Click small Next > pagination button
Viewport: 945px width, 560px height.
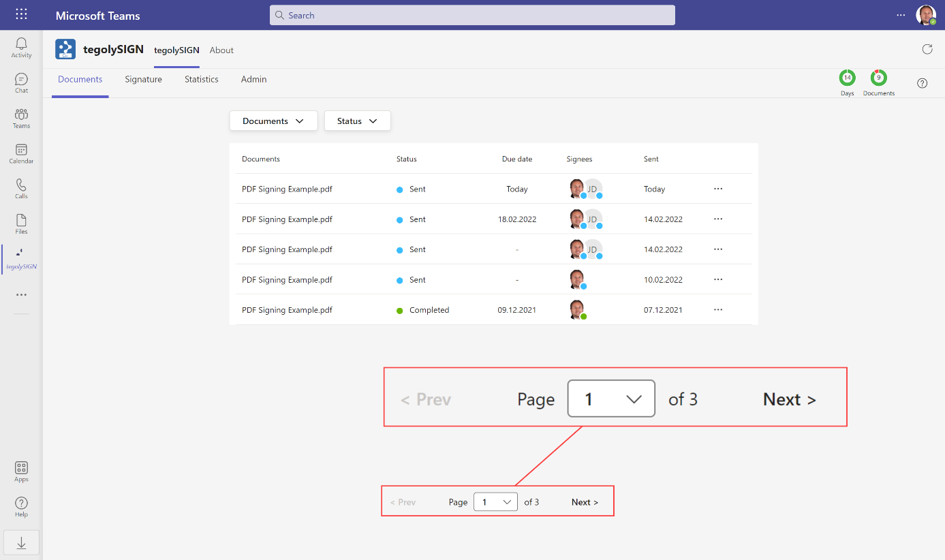(585, 502)
